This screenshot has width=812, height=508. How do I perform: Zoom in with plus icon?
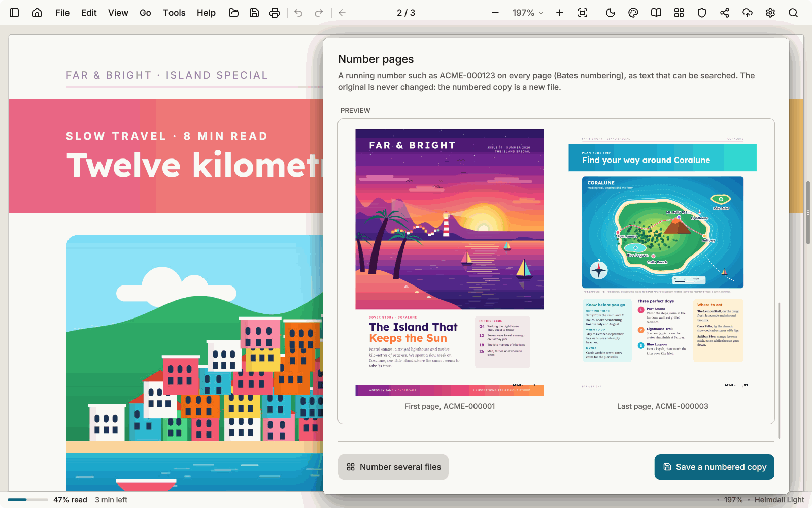pyautogui.click(x=560, y=13)
